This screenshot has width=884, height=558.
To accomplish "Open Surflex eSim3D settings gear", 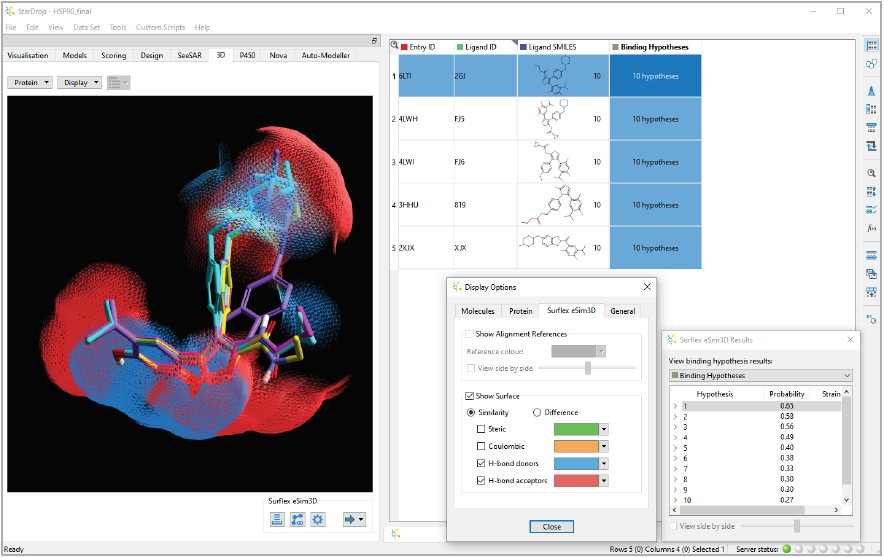I will 318,519.
